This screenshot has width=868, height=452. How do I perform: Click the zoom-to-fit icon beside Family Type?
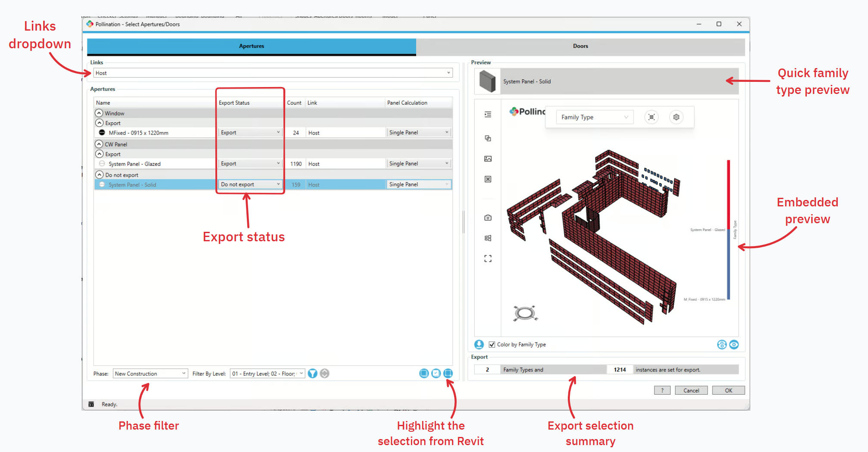point(651,117)
